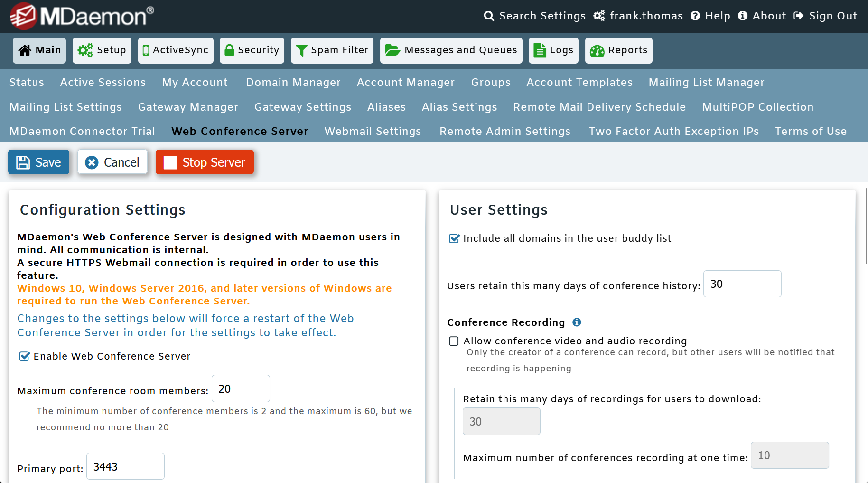The image size is (868, 483).
Task: Open Mailing List Manager
Action: pos(707,82)
